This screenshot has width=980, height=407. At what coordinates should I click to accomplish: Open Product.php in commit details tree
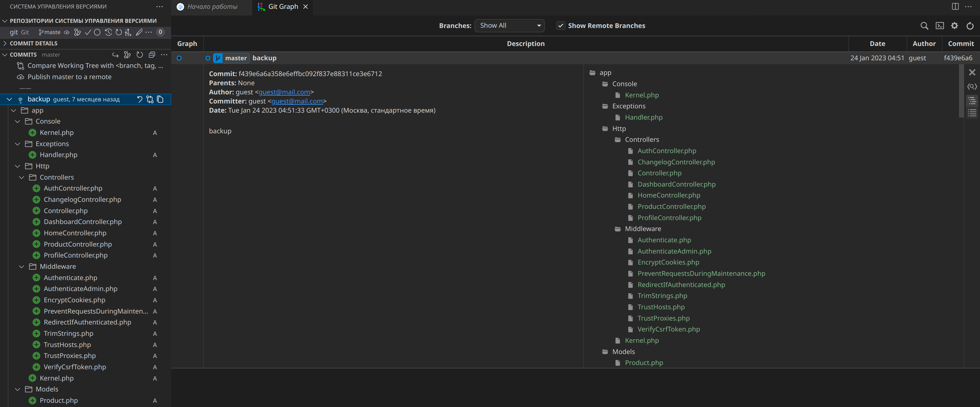644,363
